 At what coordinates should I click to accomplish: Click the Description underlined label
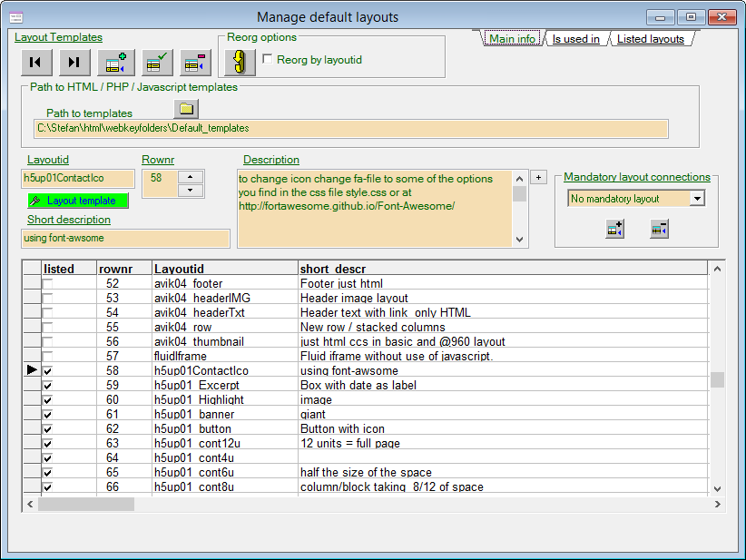[271, 160]
